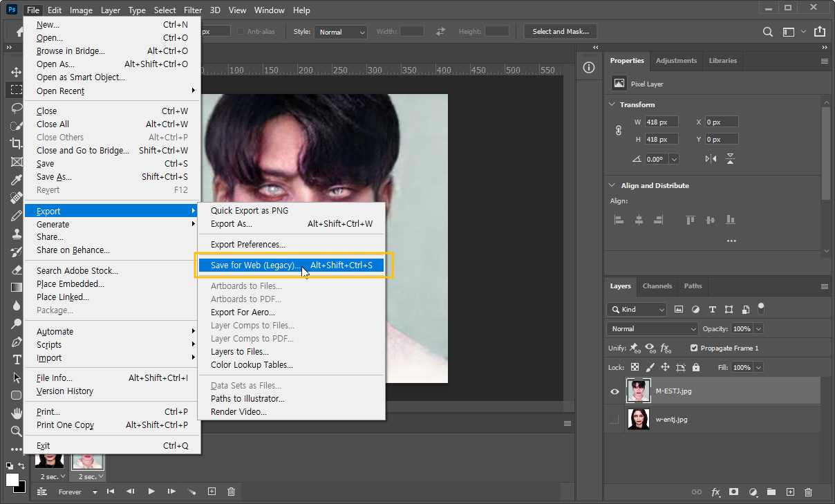Click the white foreground color swatch
The height and width of the screenshot is (504, 835).
(x=11, y=480)
